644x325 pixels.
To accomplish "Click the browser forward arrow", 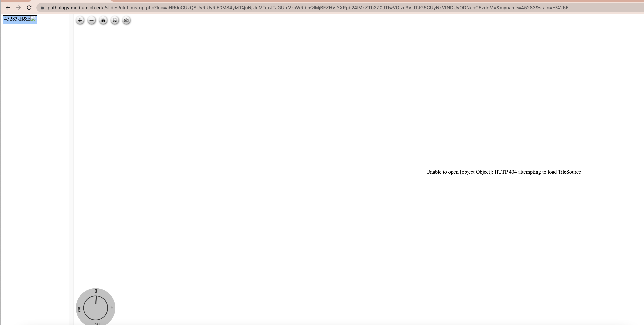I will tap(19, 8).
